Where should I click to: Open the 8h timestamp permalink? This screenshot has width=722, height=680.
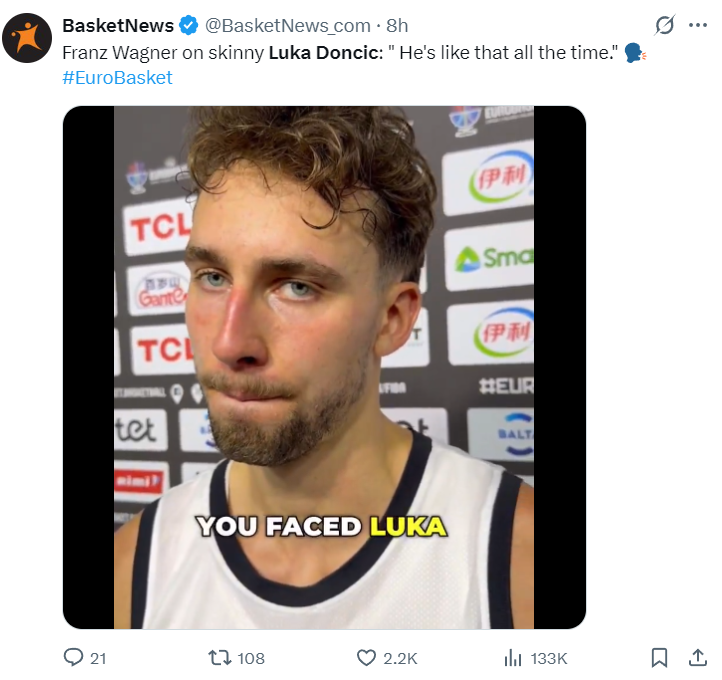pos(397,26)
